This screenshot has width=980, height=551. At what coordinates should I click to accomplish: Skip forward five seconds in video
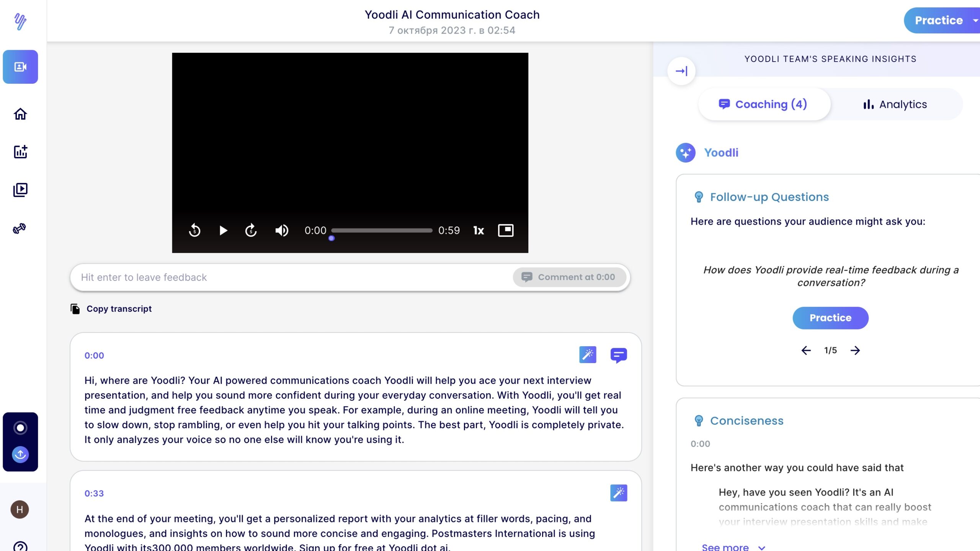click(251, 230)
